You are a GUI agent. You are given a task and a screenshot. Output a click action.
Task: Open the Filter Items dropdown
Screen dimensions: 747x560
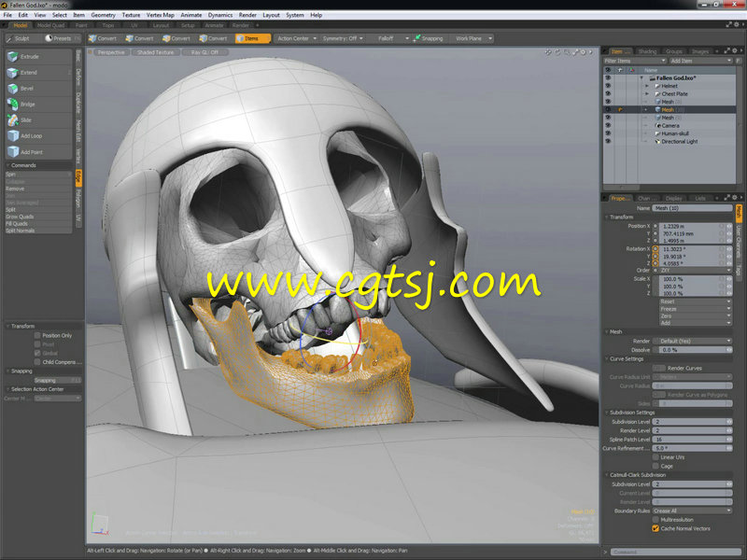pos(635,61)
